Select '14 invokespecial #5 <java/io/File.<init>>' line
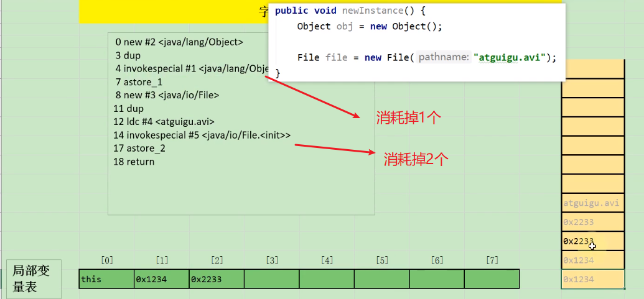Image resolution: width=644 pixels, height=299 pixels. pyautogui.click(x=202, y=135)
